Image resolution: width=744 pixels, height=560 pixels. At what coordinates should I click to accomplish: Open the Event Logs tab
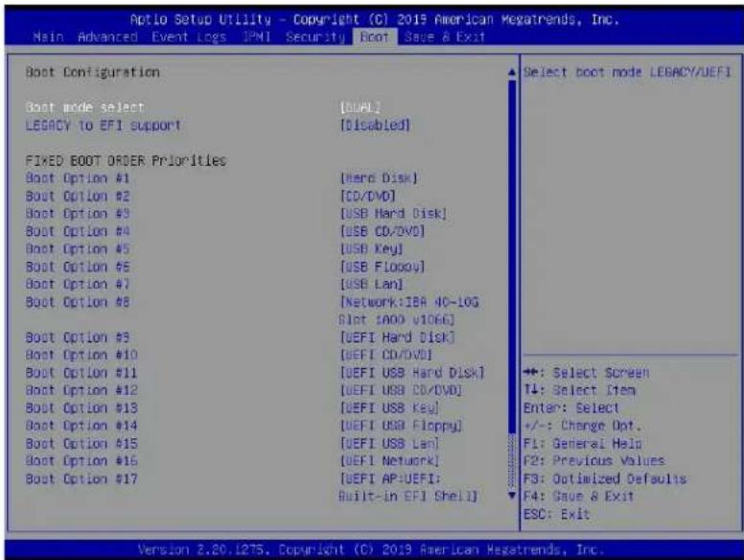click(189, 37)
